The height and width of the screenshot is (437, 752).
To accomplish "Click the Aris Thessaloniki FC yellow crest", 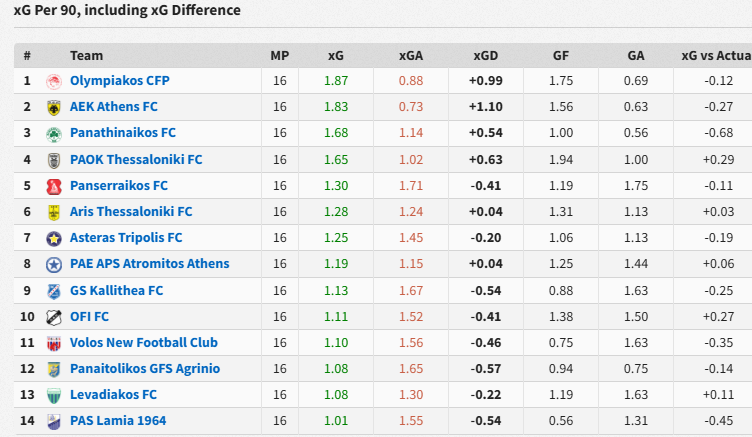I will coord(54,212).
